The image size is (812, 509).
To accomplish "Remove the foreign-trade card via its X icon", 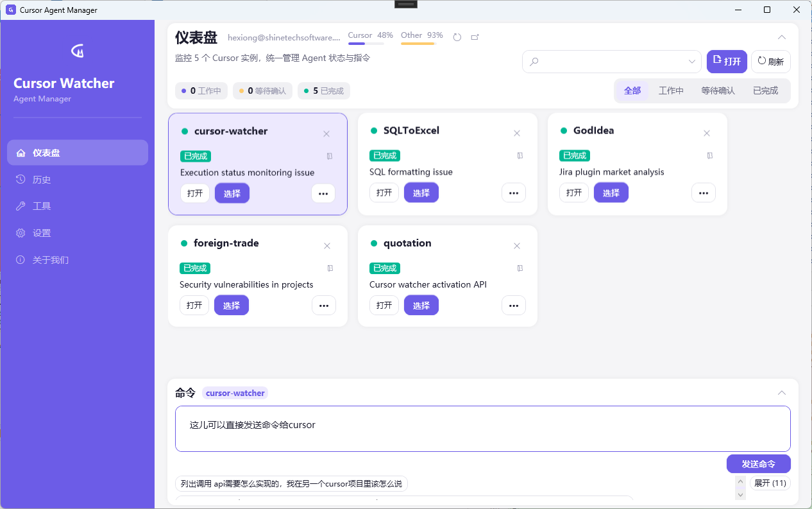I will (x=326, y=246).
